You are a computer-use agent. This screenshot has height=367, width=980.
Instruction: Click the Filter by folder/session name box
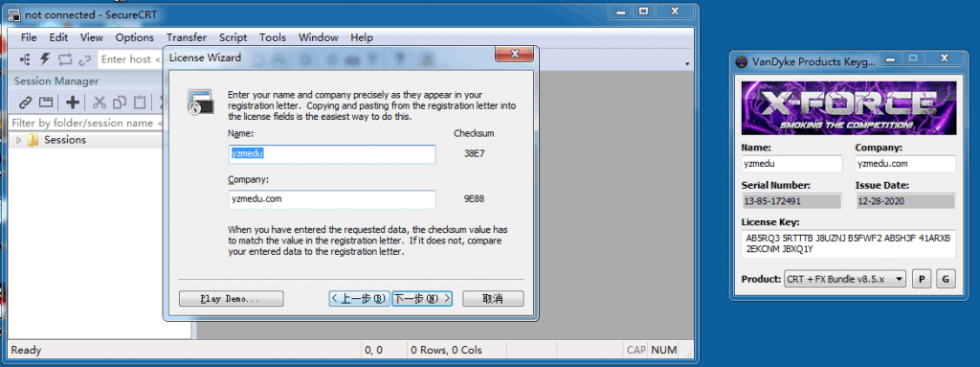pyautogui.click(x=86, y=123)
